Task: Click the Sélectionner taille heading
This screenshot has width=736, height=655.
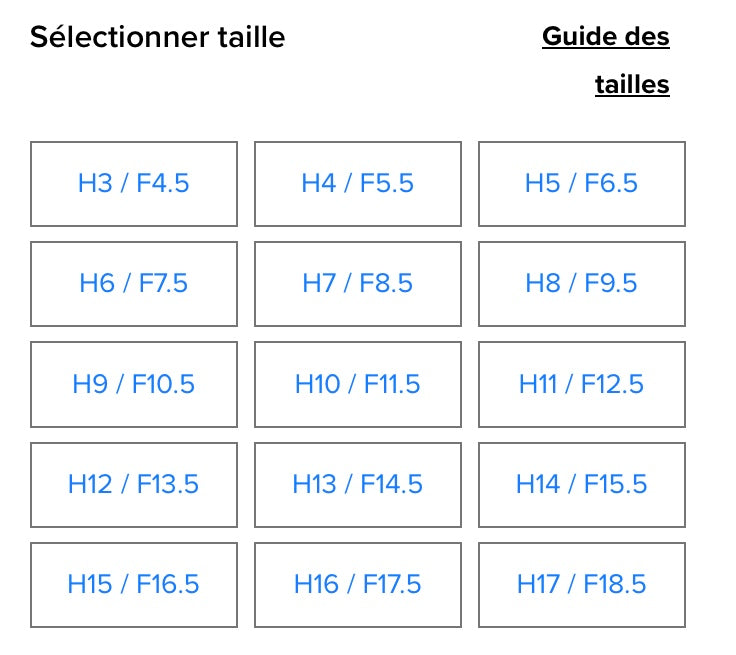Action: [157, 38]
